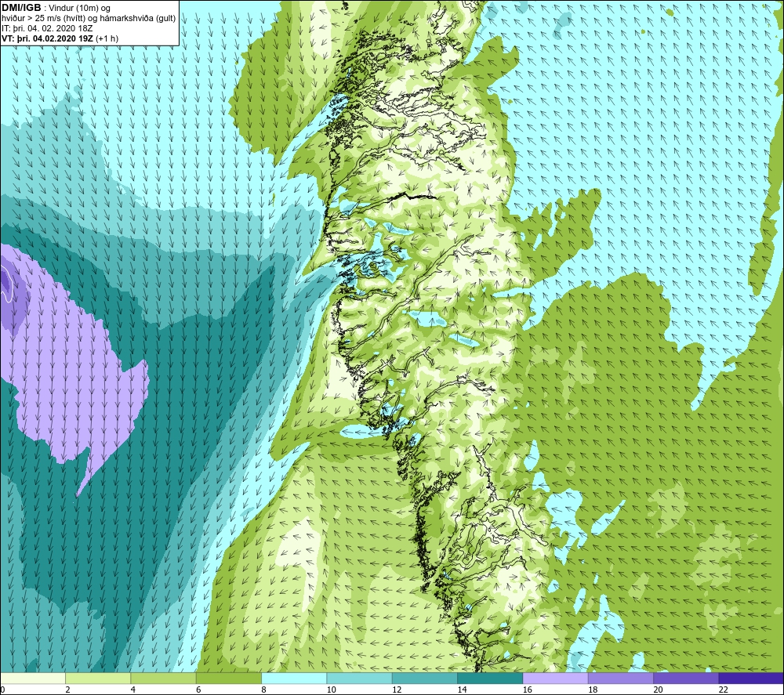784x695 pixels.
Task: Click the 4–6 m/s green legend swatch
Action: pos(164,678)
